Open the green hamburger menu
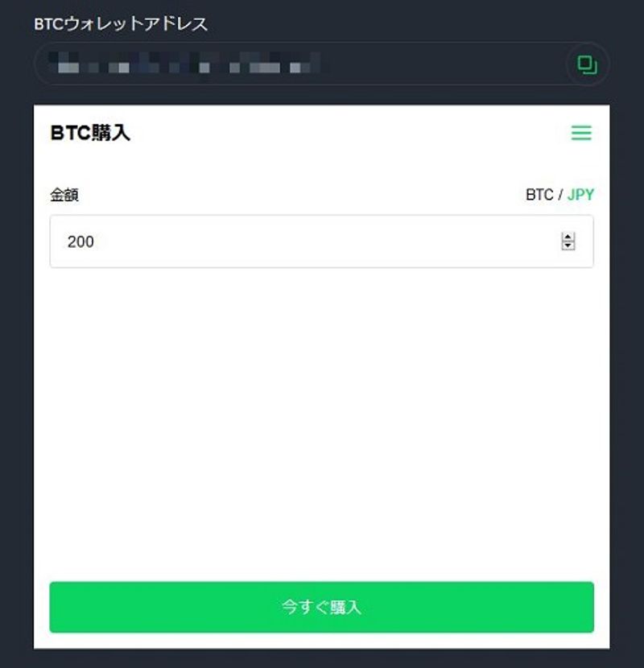Screen dimensions: 644x668 point(581,133)
